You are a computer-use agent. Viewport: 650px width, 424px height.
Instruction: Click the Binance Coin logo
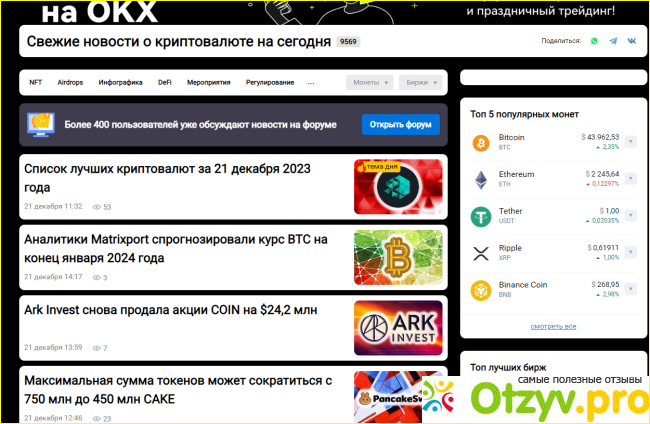[x=481, y=290]
